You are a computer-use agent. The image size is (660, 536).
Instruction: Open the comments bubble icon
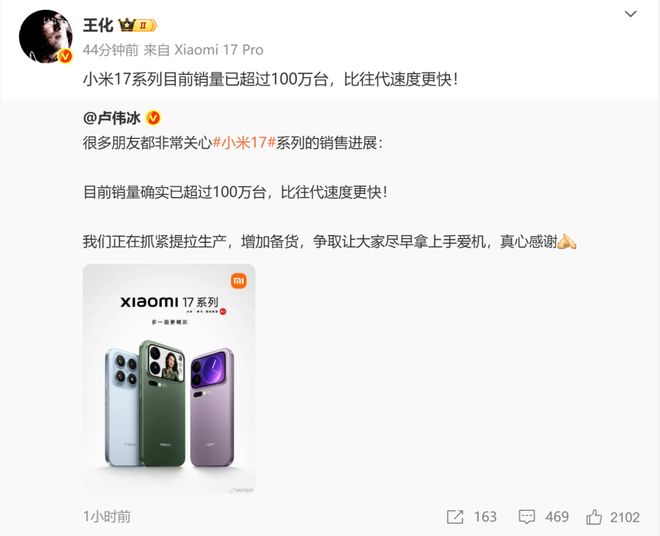point(526,517)
